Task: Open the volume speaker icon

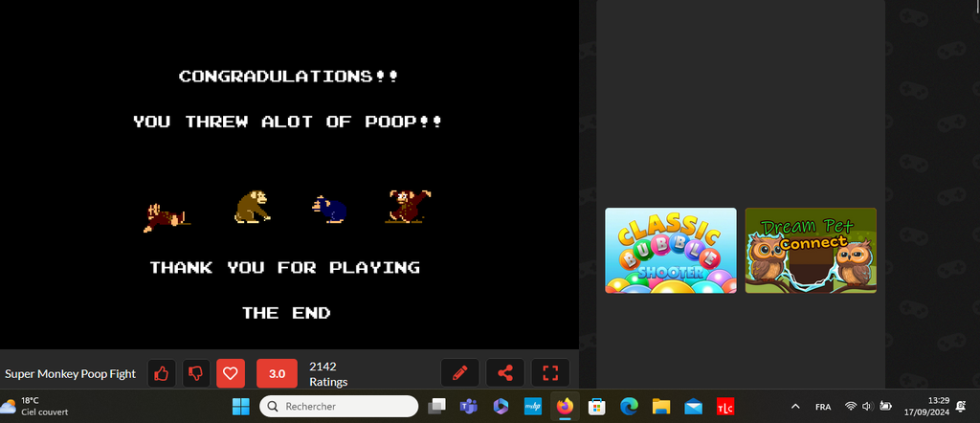Action: click(x=867, y=406)
